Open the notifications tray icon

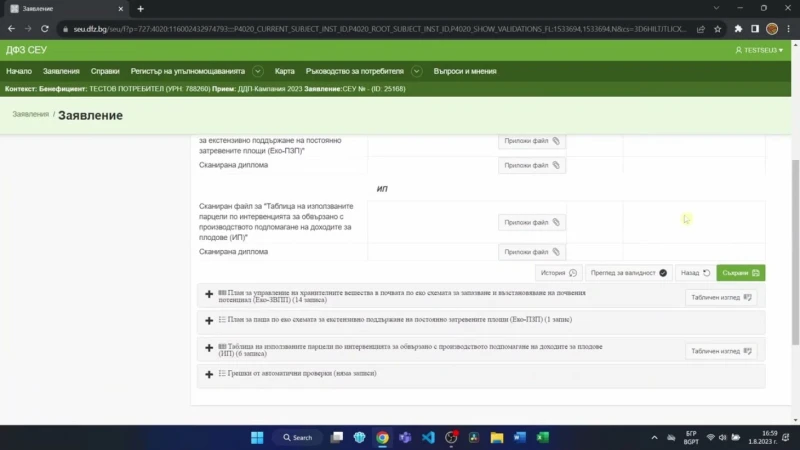tap(786, 437)
